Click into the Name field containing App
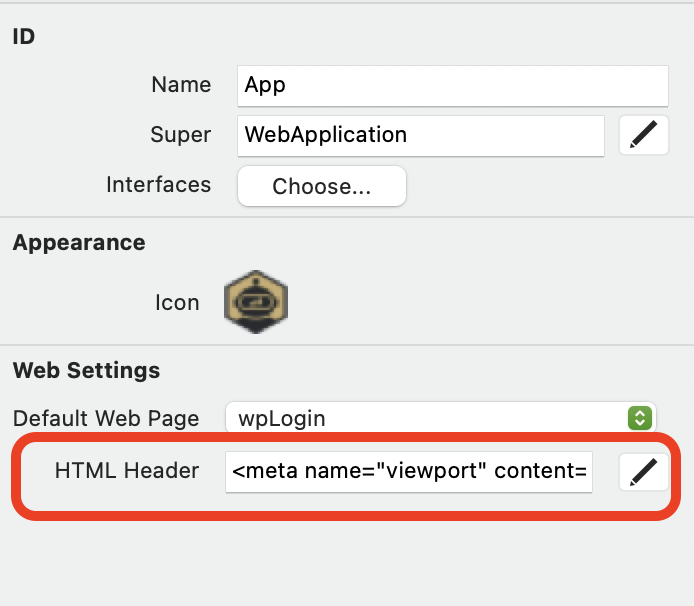 452,85
